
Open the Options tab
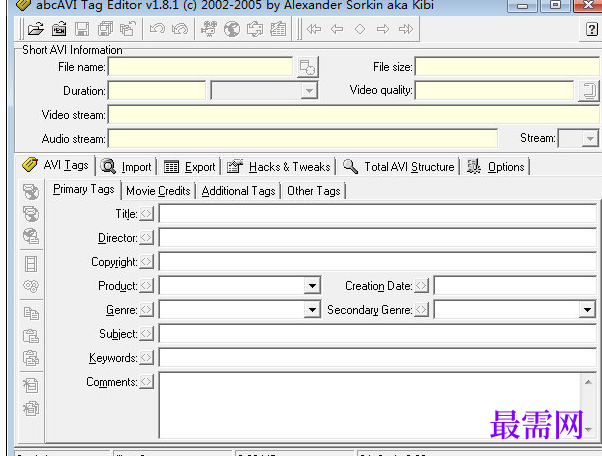coord(496,167)
